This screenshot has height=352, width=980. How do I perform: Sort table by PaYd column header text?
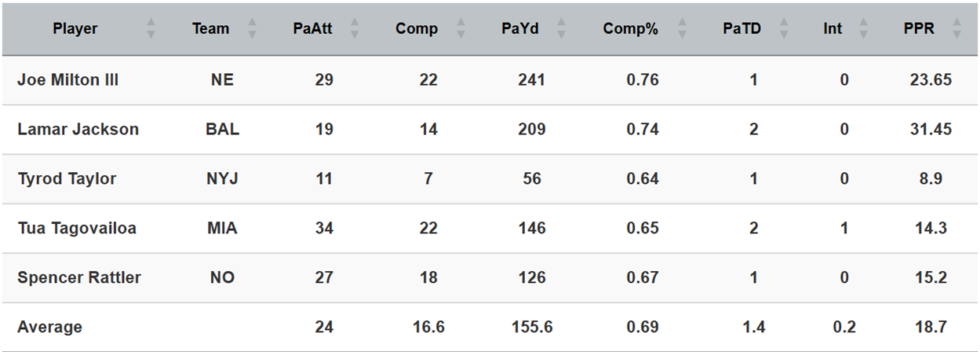523,29
